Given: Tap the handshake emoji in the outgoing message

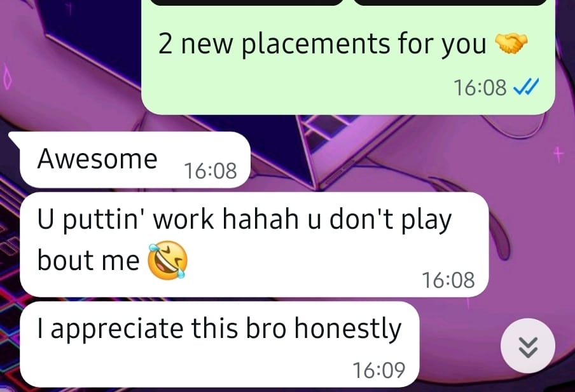Looking at the screenshot, I should click(511, 43).
